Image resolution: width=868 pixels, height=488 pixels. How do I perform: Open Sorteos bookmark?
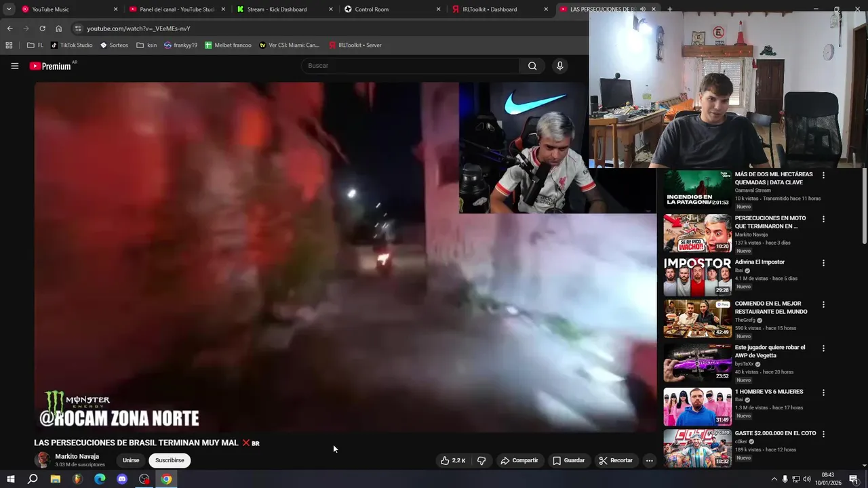(x=114, y=45)
